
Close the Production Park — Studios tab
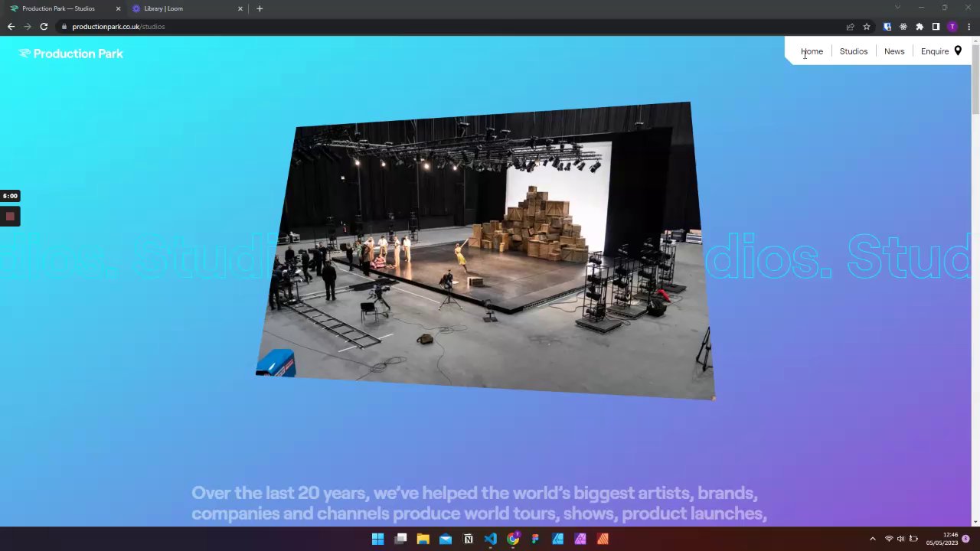(118, 8)
